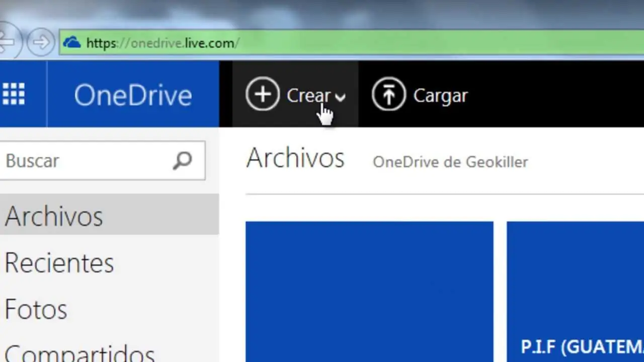This screenshot has width=644, height=362.
Task: Expand the Crear dropdown arrow
Action: pyautogui.click(x=340, y=97)
